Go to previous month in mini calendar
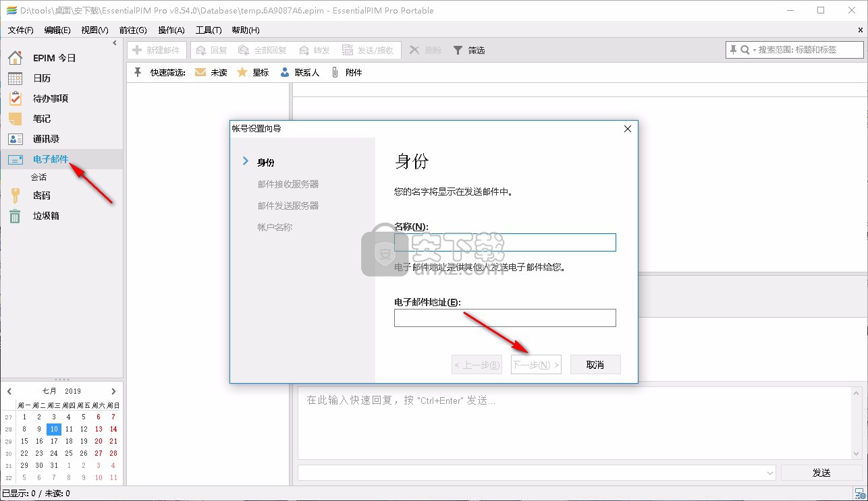This screenshot has width=868, height=501. point(9,391)
